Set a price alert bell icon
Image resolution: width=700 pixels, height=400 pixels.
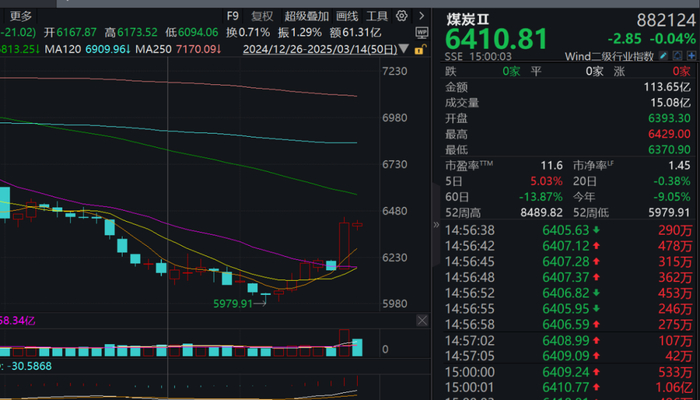tap(678, 56)
